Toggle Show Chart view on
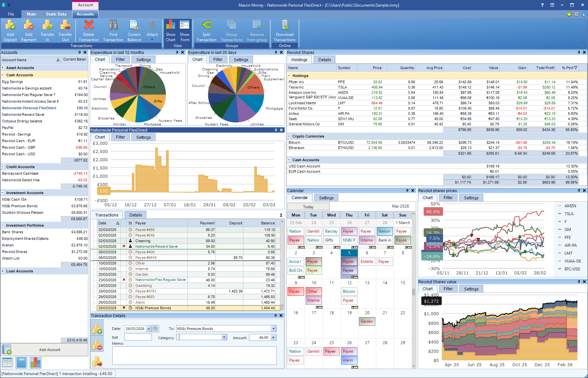588x378 pixels. (171, 30)
